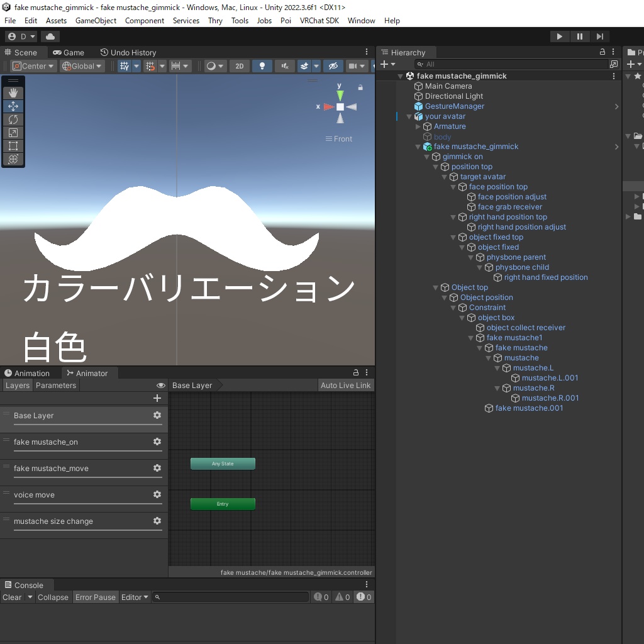Toggle scene lighting in the Scene view toolbar
644x644 pixels.
pos(262,66)
